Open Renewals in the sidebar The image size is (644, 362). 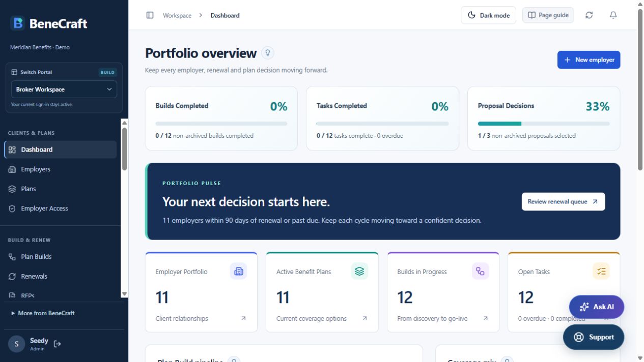click(x=60, y=276)
